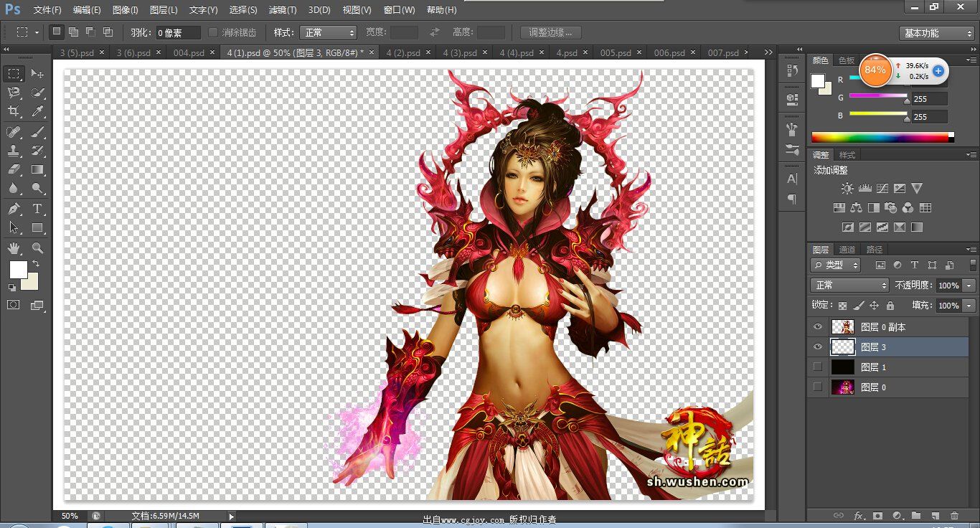Select the Dodge tool
980x528 pixels.
coord(37,189)
